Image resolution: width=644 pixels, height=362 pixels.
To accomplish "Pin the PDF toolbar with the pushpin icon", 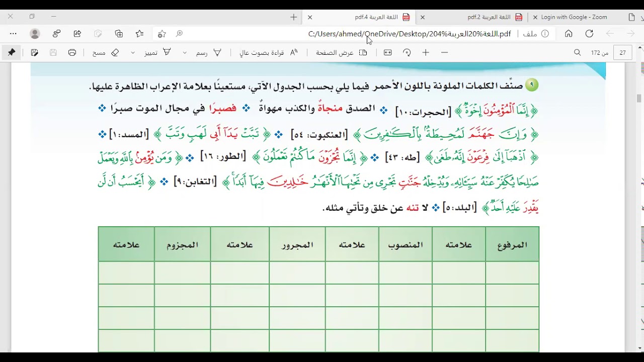I will tap(11, 52).
